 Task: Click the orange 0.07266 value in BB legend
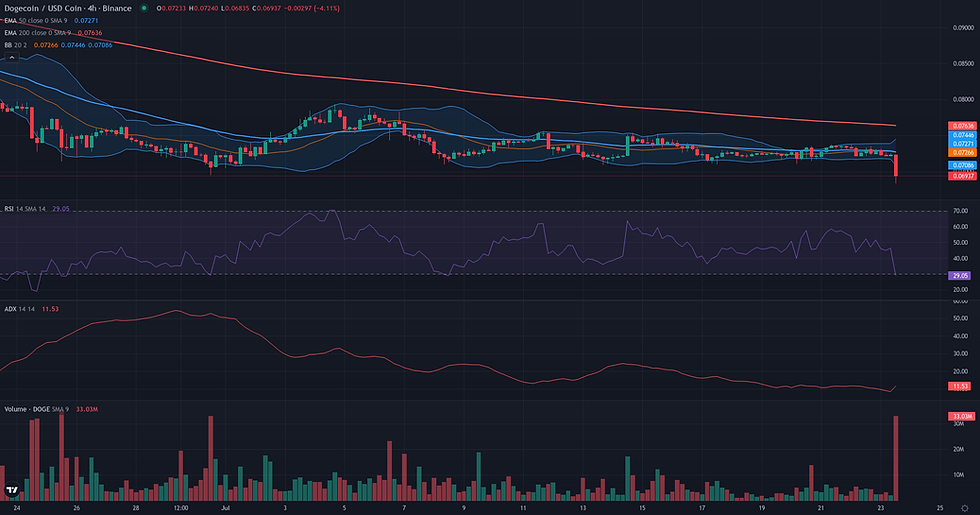point(46,45)
